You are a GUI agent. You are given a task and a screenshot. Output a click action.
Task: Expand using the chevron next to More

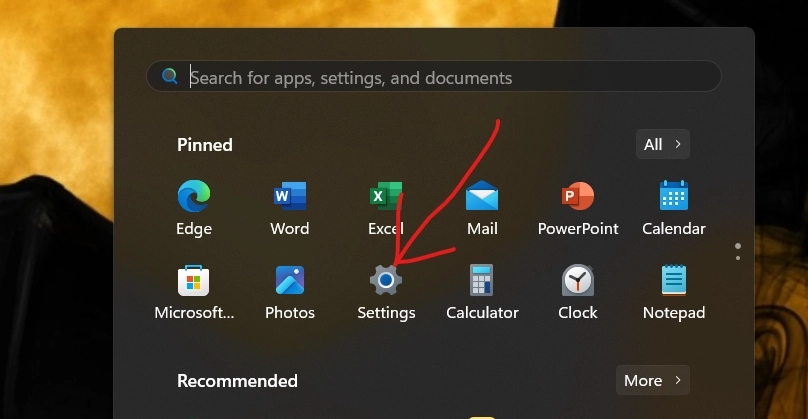click(x=678, y=380)
